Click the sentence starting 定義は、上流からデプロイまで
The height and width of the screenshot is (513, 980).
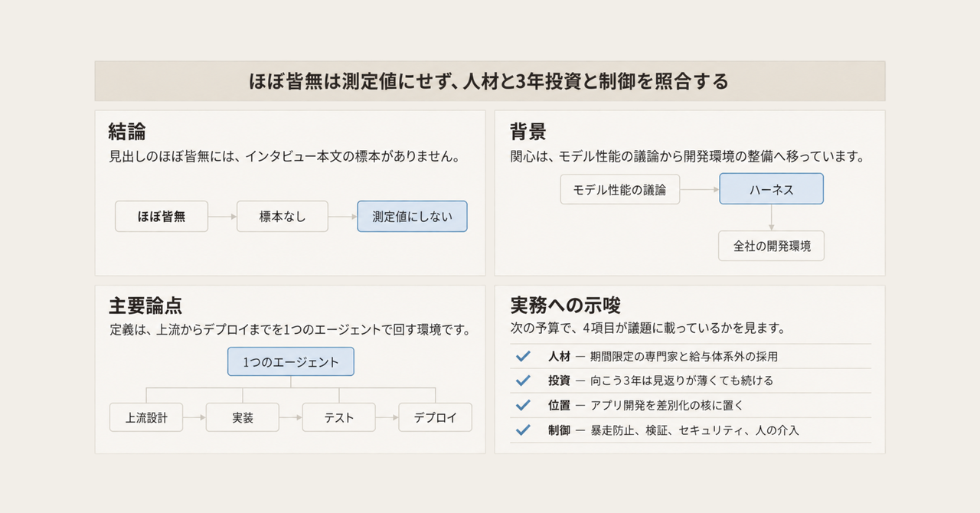point(289,331)
